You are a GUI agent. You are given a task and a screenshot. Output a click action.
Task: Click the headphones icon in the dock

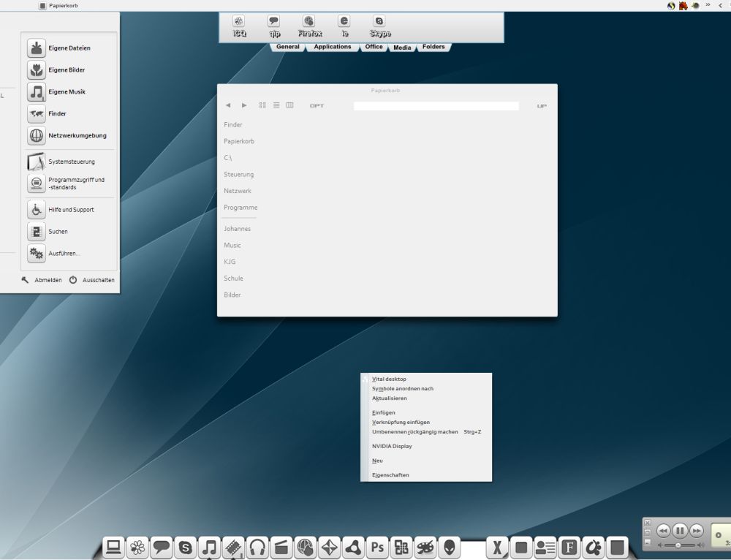[x=257, y=546]
